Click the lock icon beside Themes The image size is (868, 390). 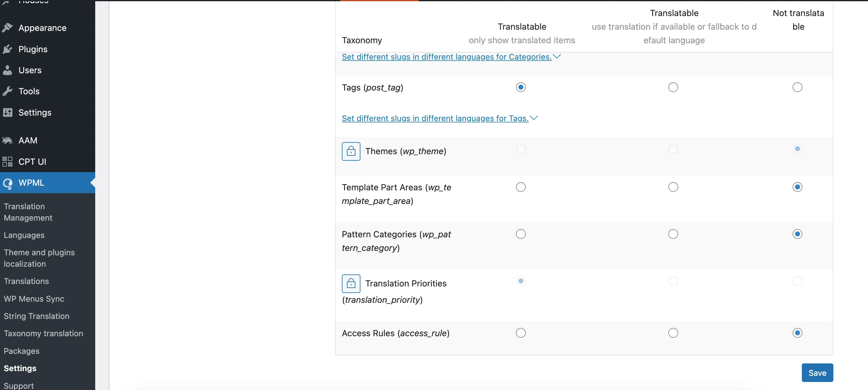351,151
